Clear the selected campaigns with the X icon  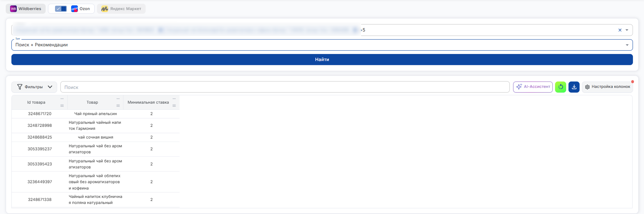(620, 30)
